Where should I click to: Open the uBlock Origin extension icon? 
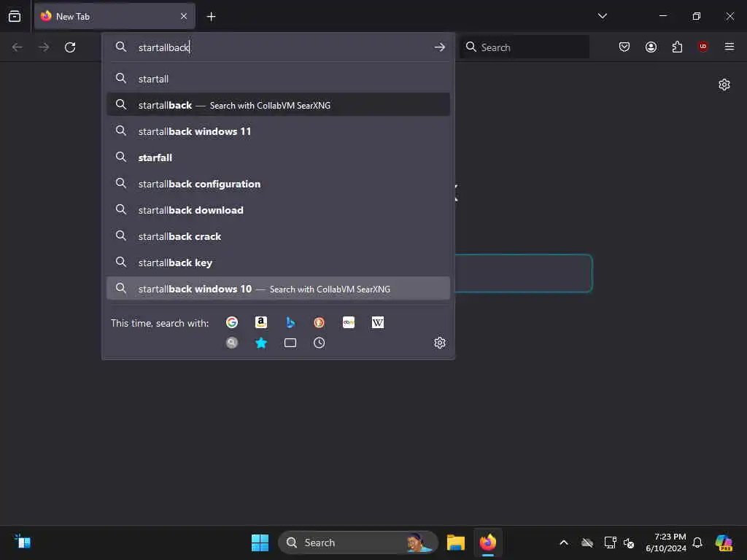[x=703, y=46]
